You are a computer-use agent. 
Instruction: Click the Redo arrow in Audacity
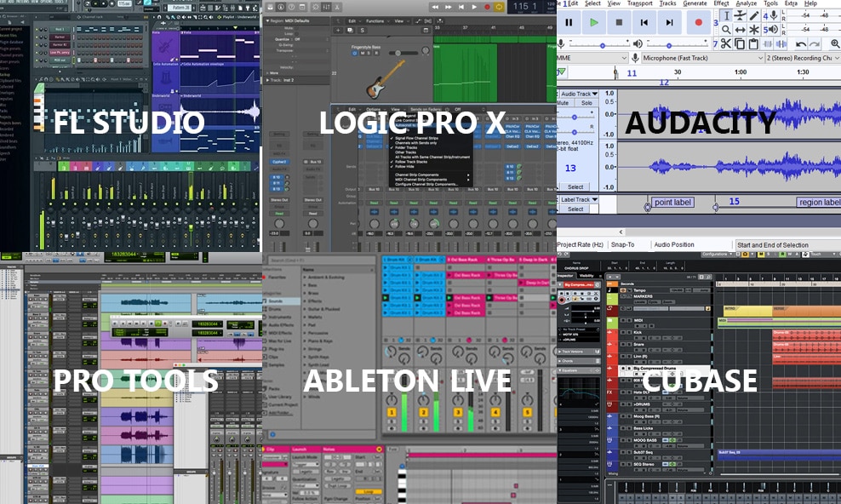pos(815,44)
